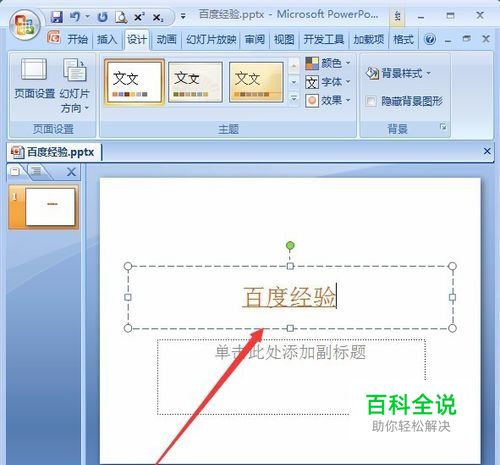This screenshot has height=465, width=500.
Task: Click top-left sizing handle of title box
Action: point(128,266)
